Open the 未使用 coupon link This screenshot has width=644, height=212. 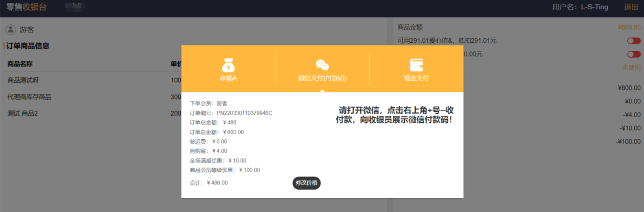click(631, 67)
